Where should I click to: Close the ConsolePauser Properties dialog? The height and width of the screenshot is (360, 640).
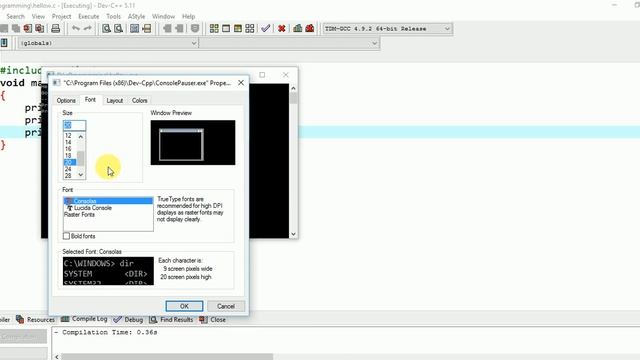pos(241,82)
